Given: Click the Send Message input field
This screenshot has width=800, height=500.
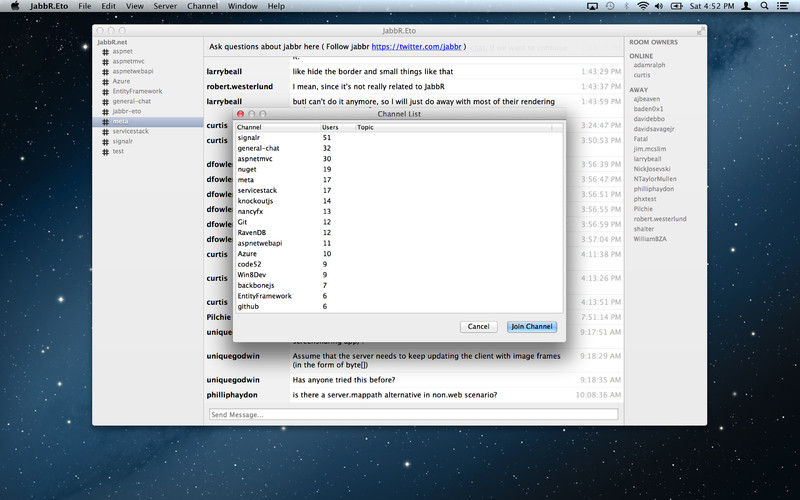Looking at the screenshot, I should [413, 415].
